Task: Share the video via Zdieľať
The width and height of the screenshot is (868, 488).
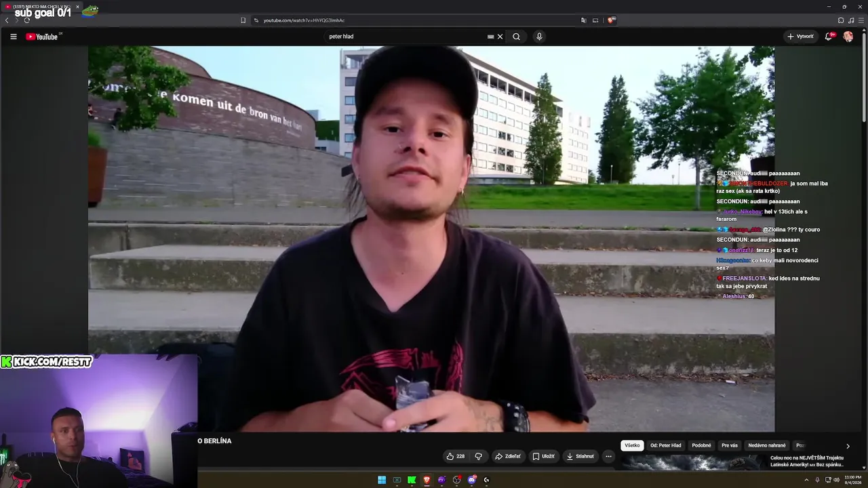Action: click(x=507, y=456)
